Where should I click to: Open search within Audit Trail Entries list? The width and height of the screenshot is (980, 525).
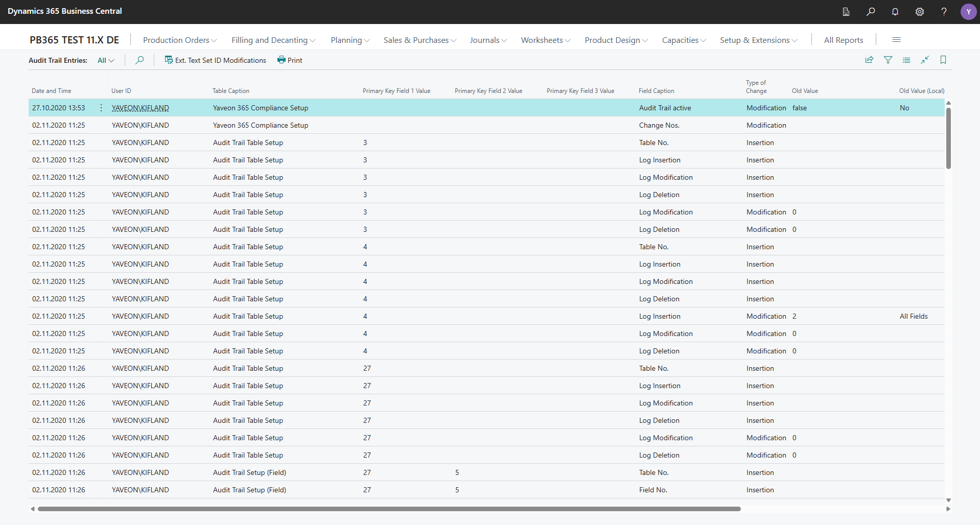138,60
